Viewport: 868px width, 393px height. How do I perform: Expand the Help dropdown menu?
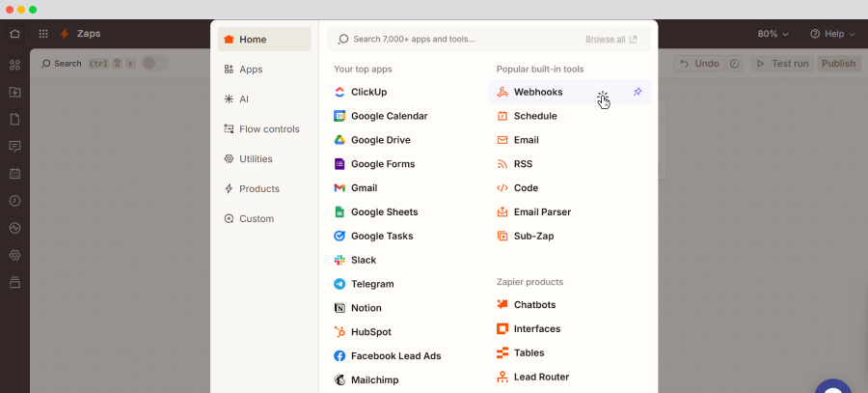tap(832, 34)
